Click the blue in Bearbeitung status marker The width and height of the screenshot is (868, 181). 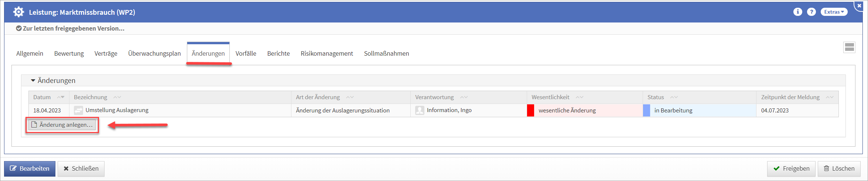[x=646, y=110]
